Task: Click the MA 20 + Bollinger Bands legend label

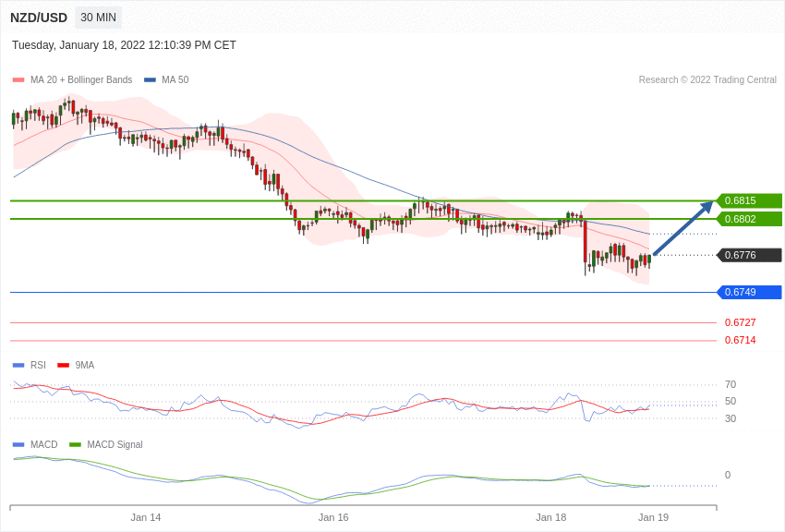Action: click(x=81, y=79)
